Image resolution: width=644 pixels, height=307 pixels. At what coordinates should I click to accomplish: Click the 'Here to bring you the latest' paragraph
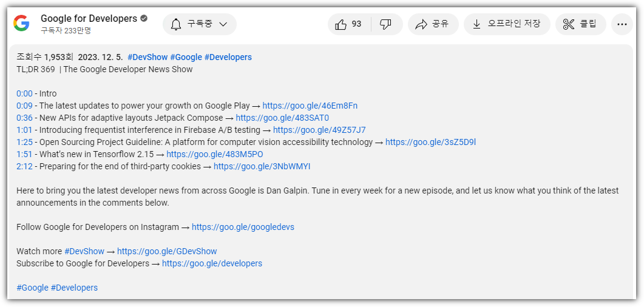pyautogui.click(x=317, y=197)
